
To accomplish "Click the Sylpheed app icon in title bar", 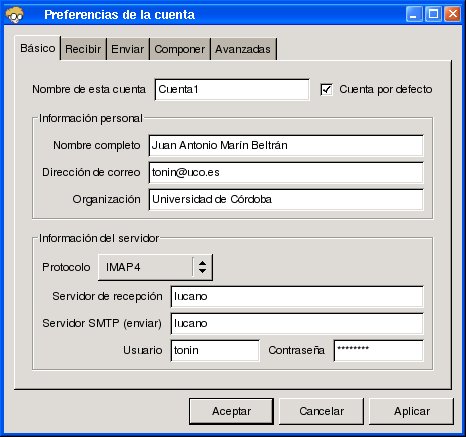I will [x=14, y=15].
